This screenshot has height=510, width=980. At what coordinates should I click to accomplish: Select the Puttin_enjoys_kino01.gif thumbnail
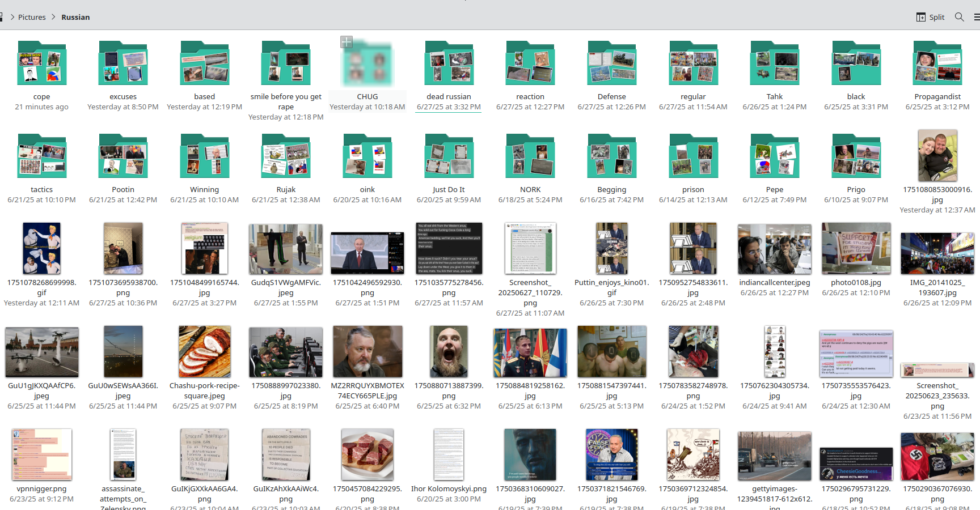[612, 248]
